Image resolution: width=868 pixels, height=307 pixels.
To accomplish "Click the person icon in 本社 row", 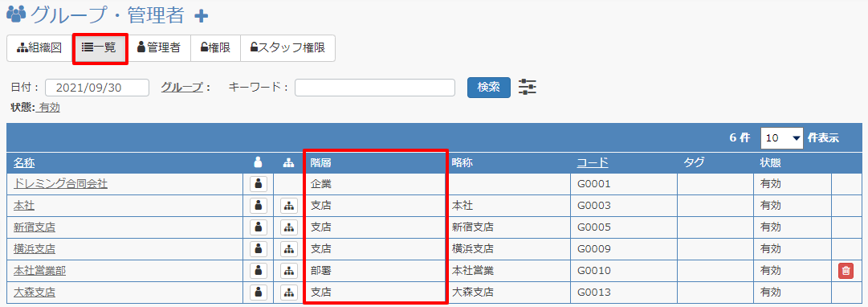I will tap(258, 206).
